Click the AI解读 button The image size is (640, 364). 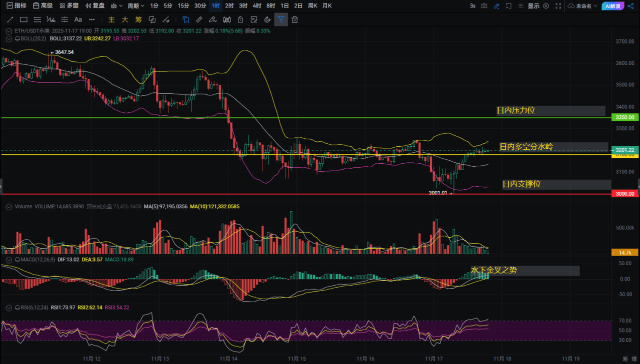(612, 6)
